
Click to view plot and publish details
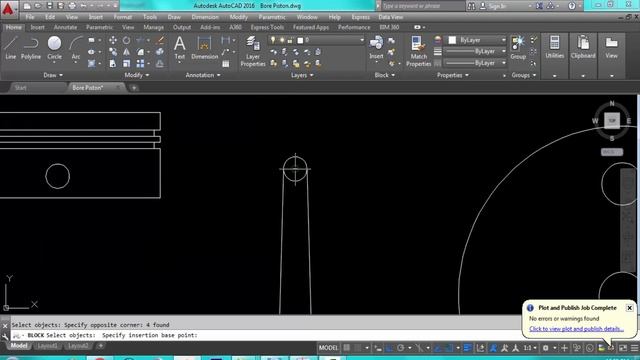[576, 329]
